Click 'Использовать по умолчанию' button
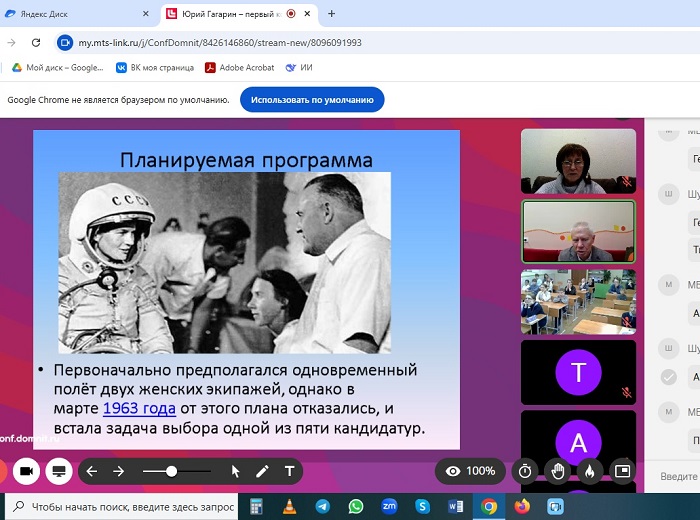The height and width of the screenshot is (520, 700). click(x=312, y=100)
